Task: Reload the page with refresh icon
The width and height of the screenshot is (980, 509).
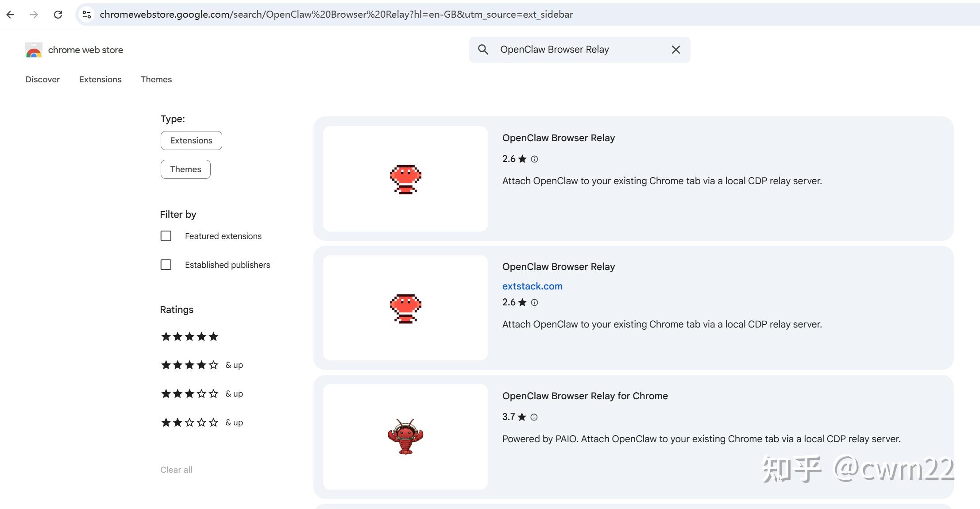Action: pos(58,15)
